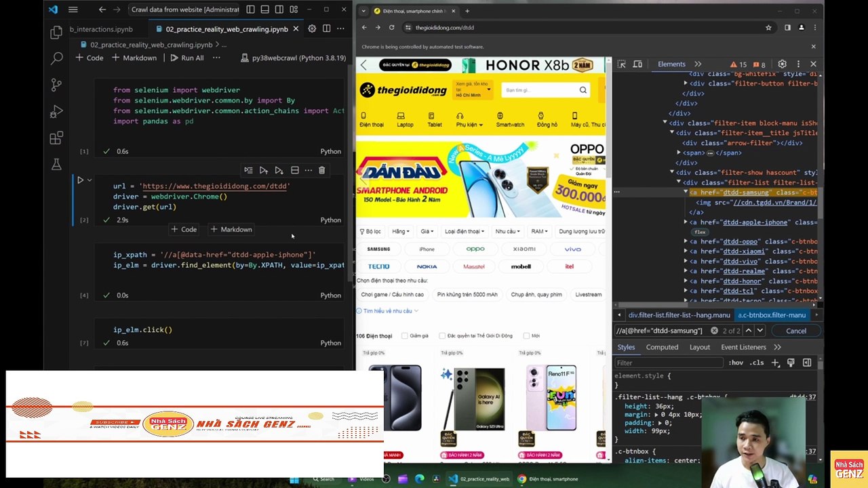Toggle the VS Code bottom panel layout icon
868x488 pixels.
point(264,9)
